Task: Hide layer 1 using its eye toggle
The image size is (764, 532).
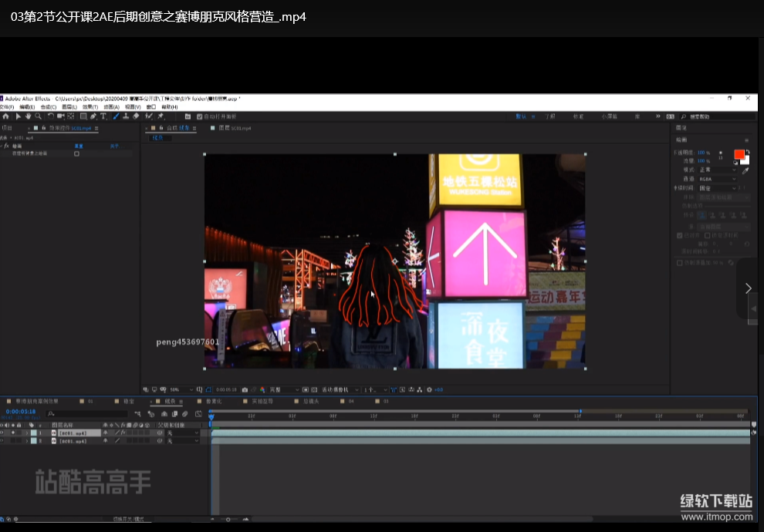Action: pyautogui.click(x=2, y=433)
